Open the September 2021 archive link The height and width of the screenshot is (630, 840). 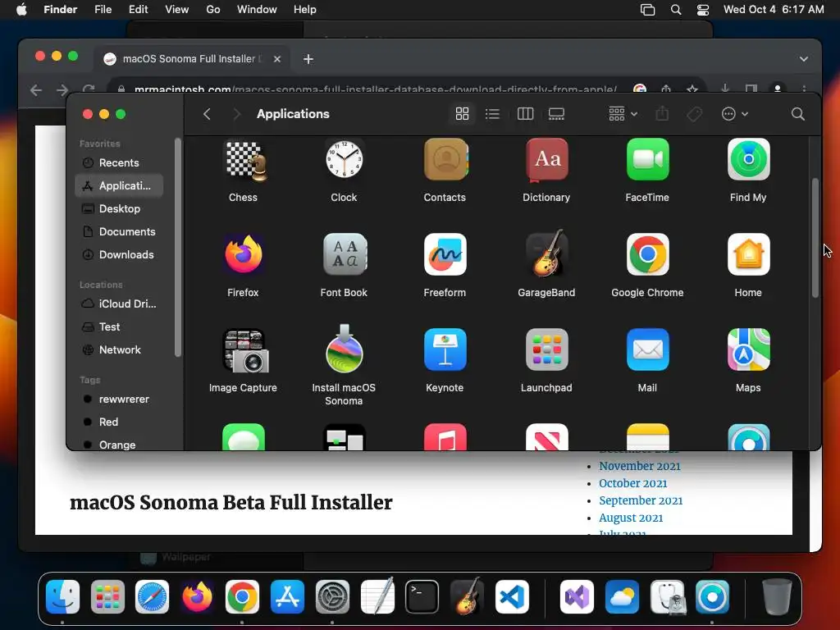tap(641, 500)
